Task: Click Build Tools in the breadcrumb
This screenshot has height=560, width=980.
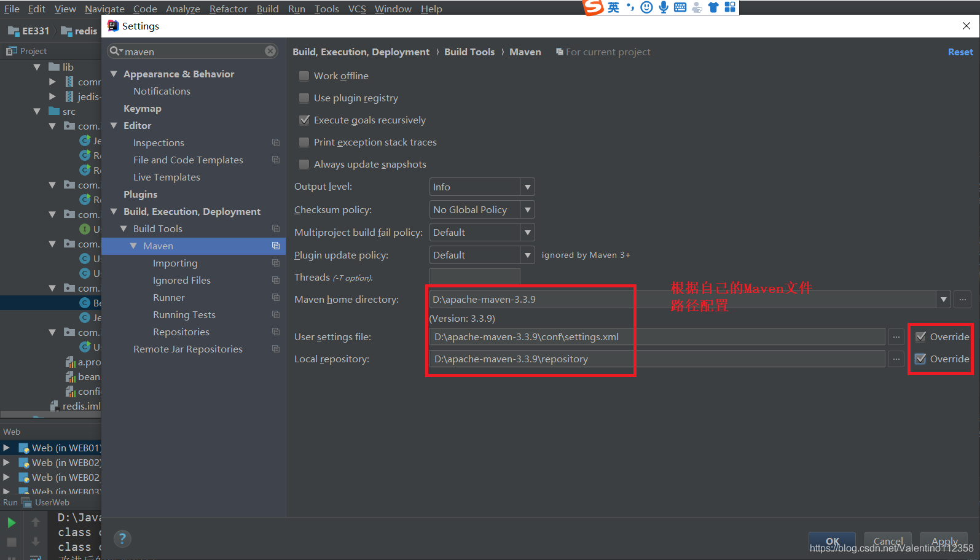Action: coord(469,52)
